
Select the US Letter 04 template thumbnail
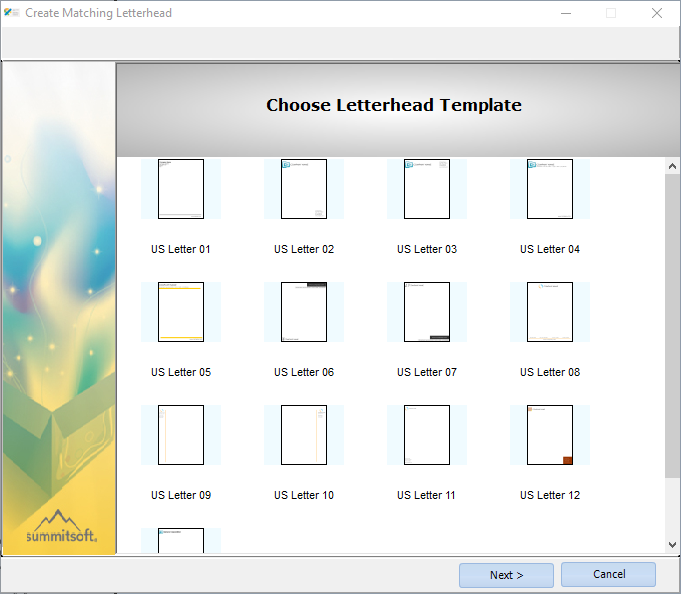pyautogui.click(x=550, y=189)
